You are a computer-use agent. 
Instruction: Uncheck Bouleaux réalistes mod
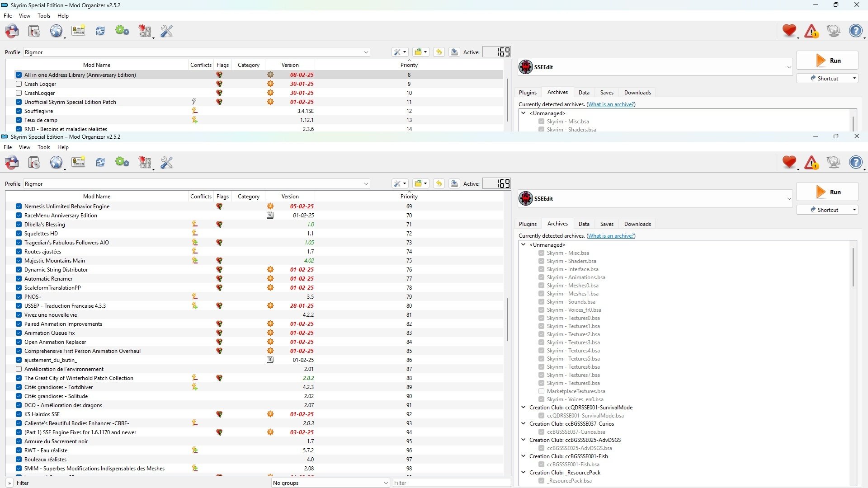19,460
